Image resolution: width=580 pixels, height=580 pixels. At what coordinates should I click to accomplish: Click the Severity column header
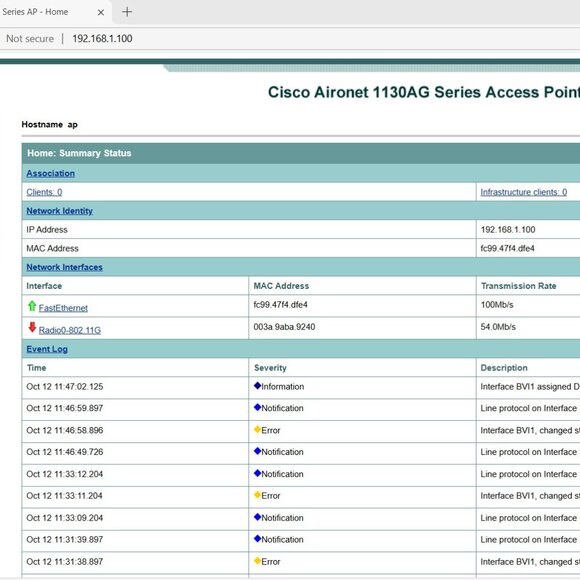[x=270, y=368]
